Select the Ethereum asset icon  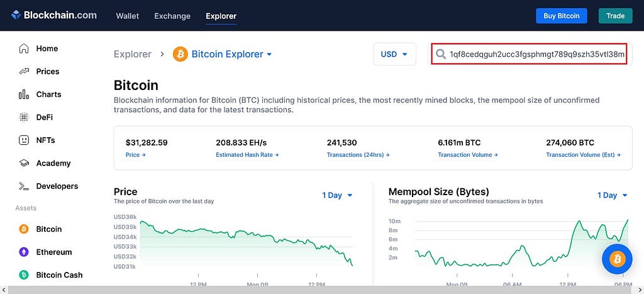point(24,252)
